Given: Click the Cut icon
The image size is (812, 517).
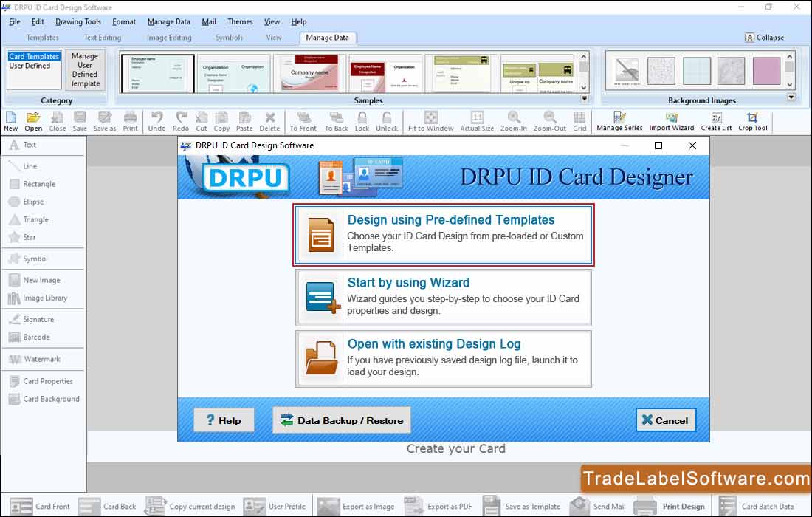Looking at the screenshot, I should [202, 121].
